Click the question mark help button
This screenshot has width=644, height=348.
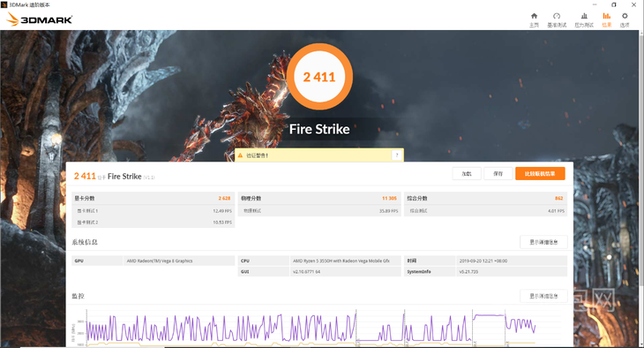pos(397,155)
